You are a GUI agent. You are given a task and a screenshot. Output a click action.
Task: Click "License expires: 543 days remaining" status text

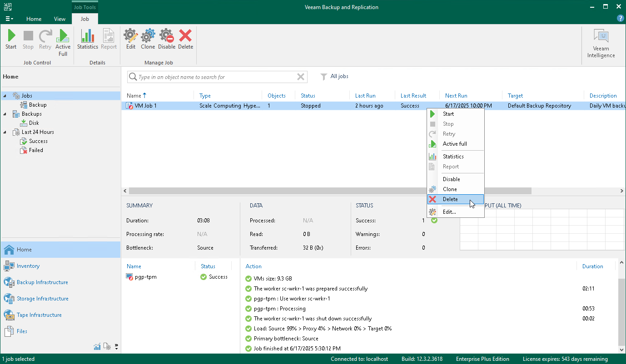(x=565, y=359)
